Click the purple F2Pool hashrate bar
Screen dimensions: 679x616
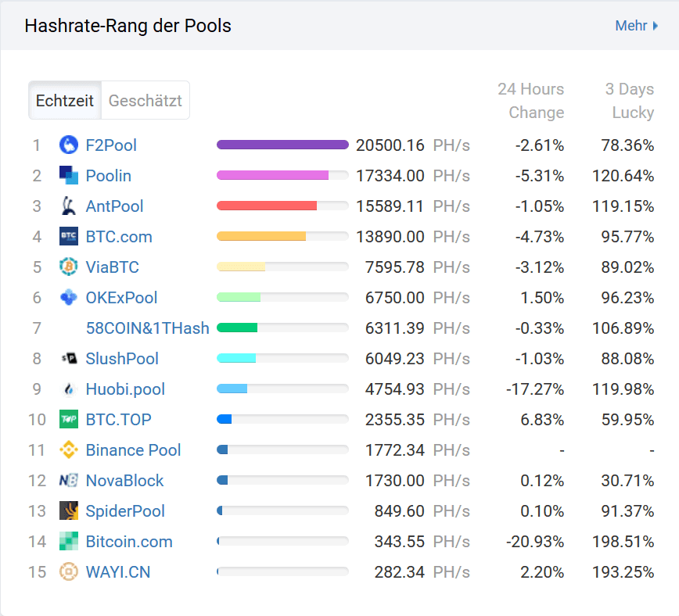point(282,145)
